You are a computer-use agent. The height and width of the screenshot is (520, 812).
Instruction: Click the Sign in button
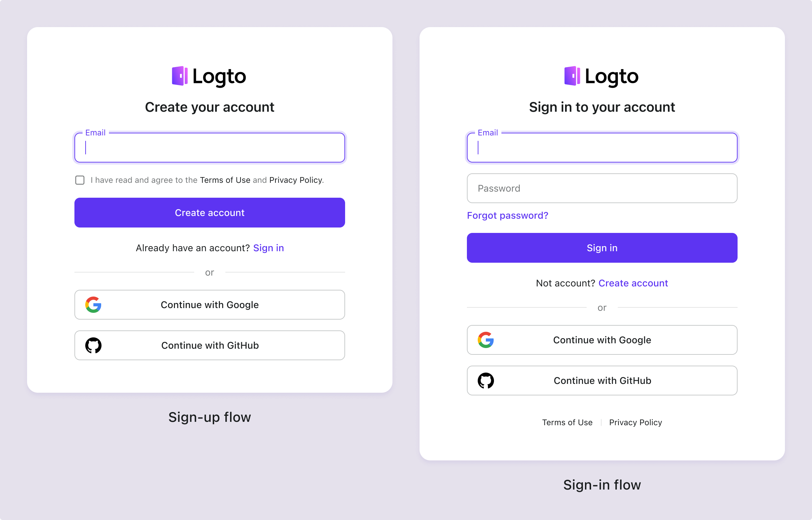pos(602,247)
